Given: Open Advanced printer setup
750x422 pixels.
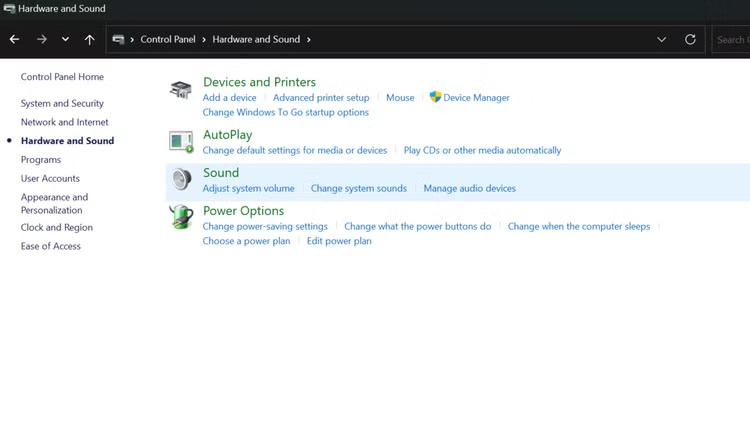Looking at the screenshot, I should [x=321, y=98].
